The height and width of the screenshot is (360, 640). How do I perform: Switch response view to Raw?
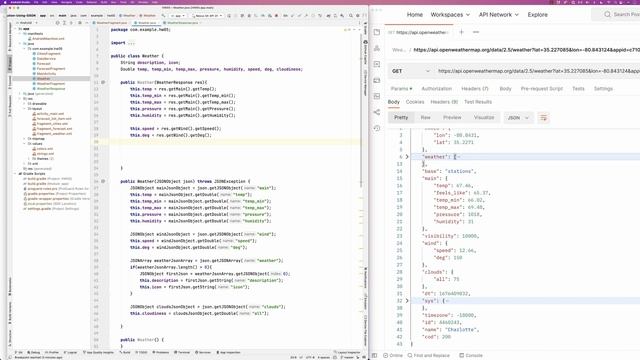(x=425, y=118)
